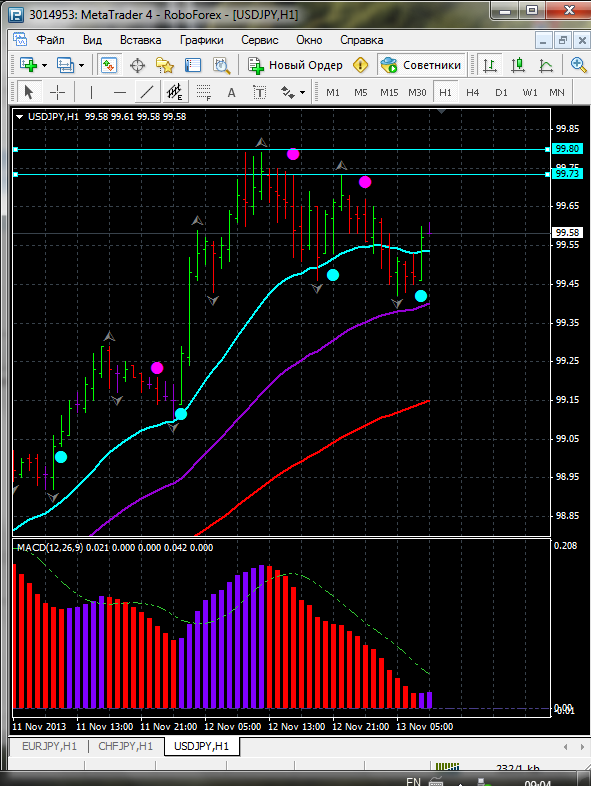600x786 pixels.
Task: Click the 99.80 horizontal line price label
Action: (x=567, y=149)
